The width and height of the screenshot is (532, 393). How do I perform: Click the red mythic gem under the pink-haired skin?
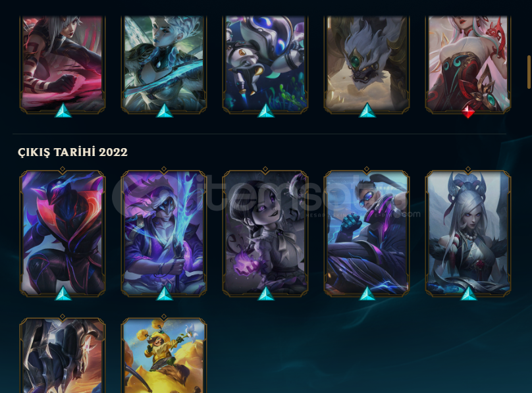coord(468,111)
